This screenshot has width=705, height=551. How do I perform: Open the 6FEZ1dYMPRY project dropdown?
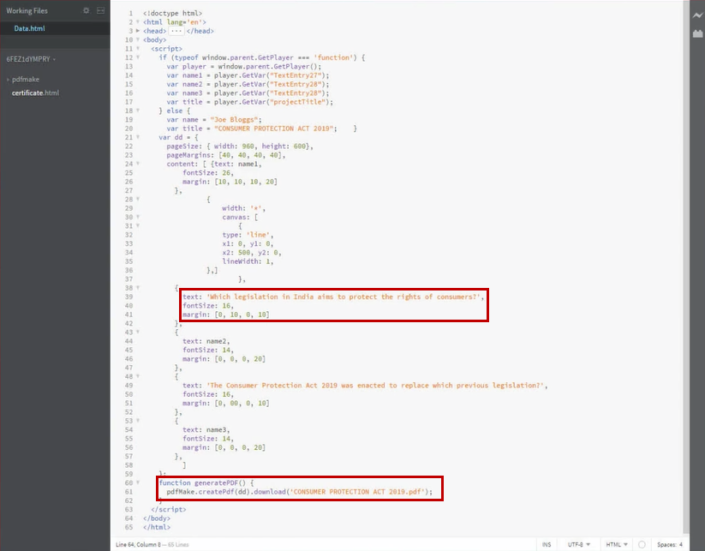31,59
